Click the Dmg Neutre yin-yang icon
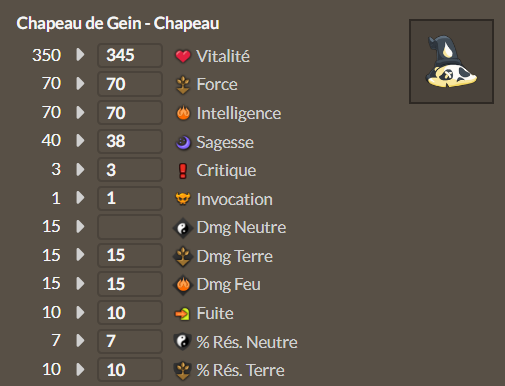Viewport: 505px width, 386px height. click(183, 228)
